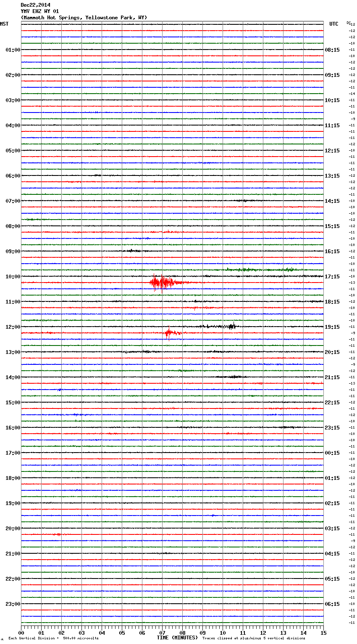The image size is (357, 644).
Task: Click the 13:00 MST time label
Action: [13, 352]
